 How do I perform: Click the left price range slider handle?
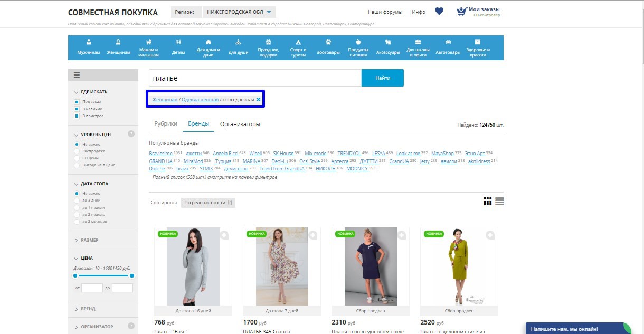[x=75, y=275]
